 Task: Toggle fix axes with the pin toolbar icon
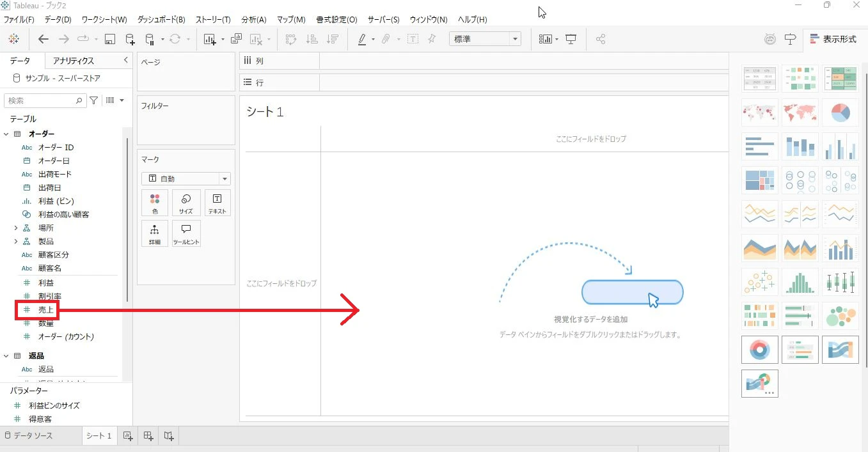[x=432, y=39]
